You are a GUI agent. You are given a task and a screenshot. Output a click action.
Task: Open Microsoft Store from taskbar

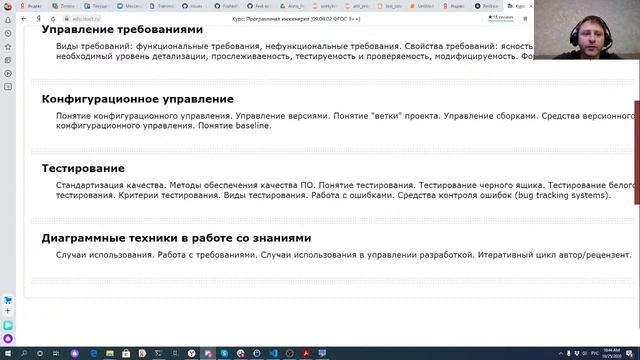tap(126, 353)
